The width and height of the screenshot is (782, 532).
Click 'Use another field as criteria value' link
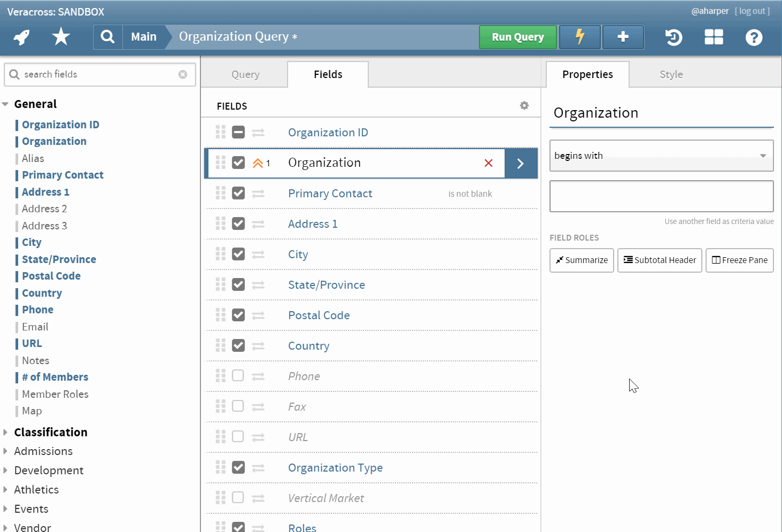719,221
